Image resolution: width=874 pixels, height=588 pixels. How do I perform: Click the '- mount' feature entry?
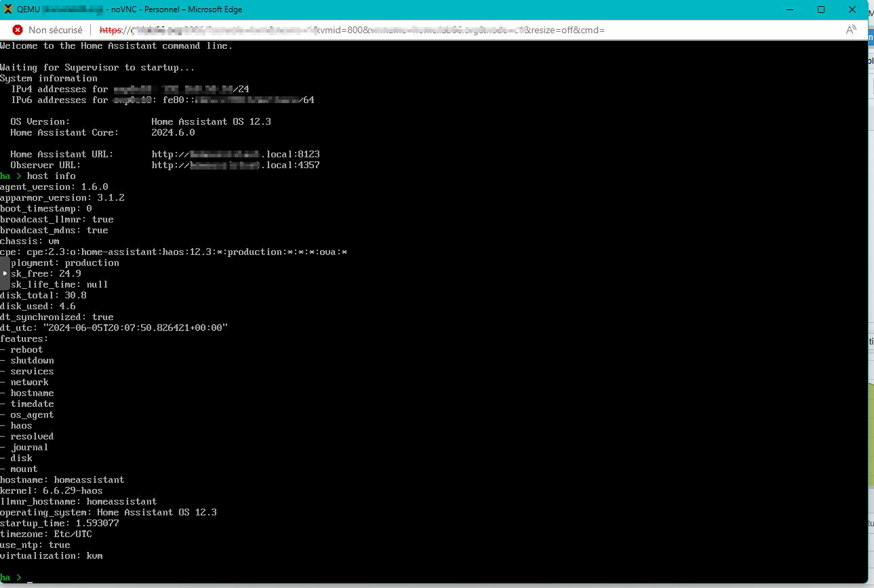19,469
